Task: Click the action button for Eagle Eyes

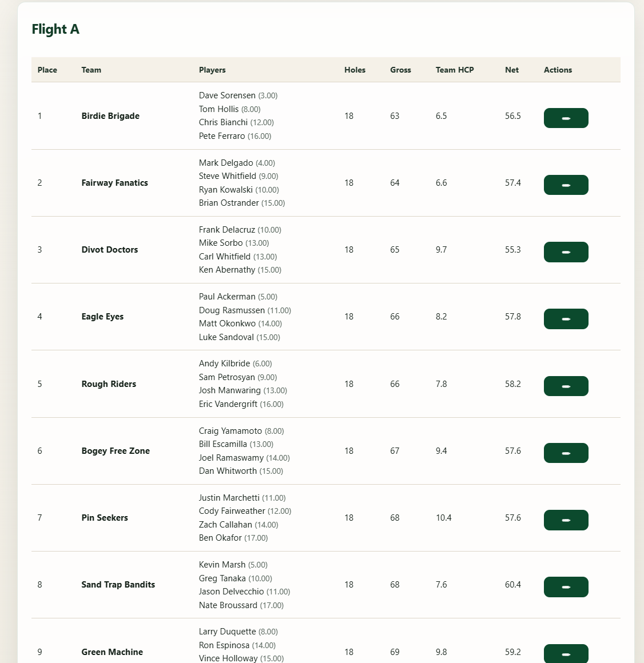Action: (x=566, y=319)
